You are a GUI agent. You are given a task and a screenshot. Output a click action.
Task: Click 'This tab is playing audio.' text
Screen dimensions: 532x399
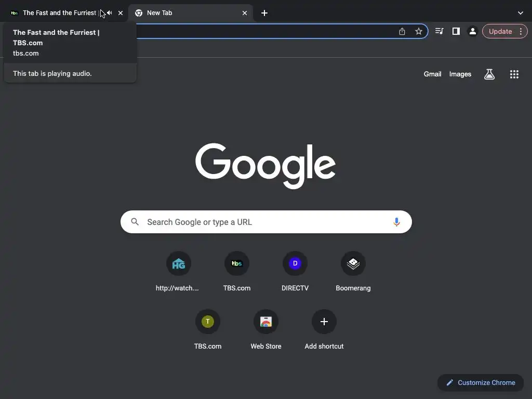point(52,73)
